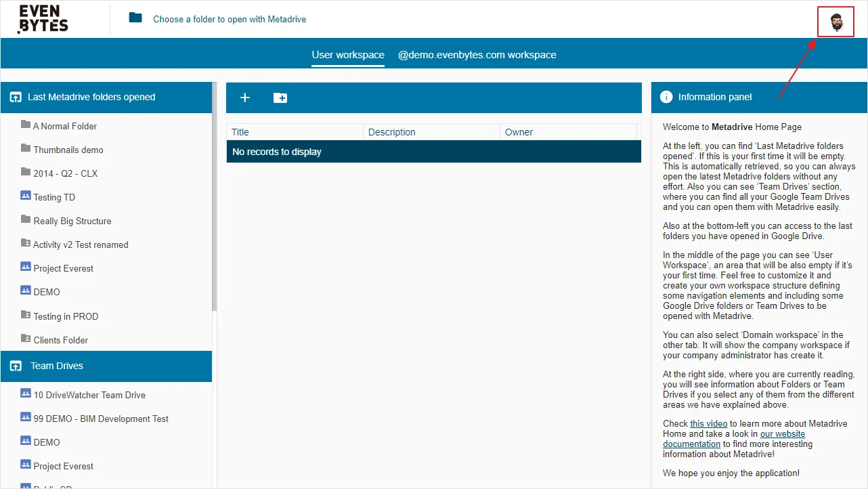Viewport: 868px width, 489px height.
Task: Open Testing TD team drive
Action: point(54,197)
